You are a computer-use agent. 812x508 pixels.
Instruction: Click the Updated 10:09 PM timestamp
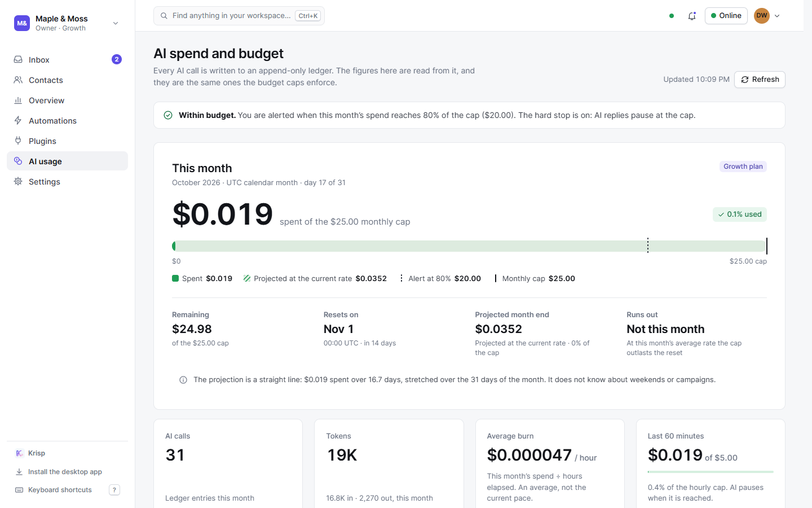tap(696, 80)
